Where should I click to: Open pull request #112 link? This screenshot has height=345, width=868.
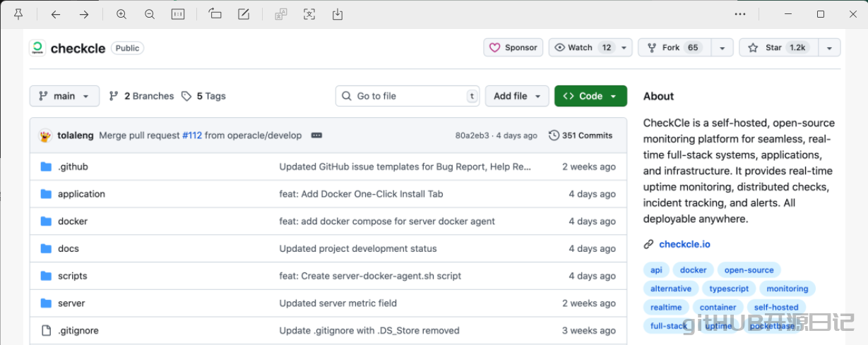click(x=192, y=135)
